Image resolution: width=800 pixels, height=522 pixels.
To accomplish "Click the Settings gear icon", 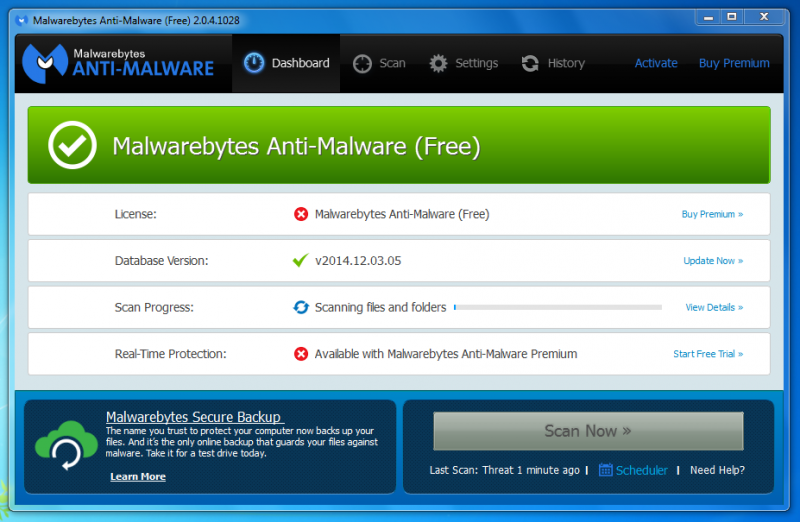I will pyautogui.click(x=438, y=63).
